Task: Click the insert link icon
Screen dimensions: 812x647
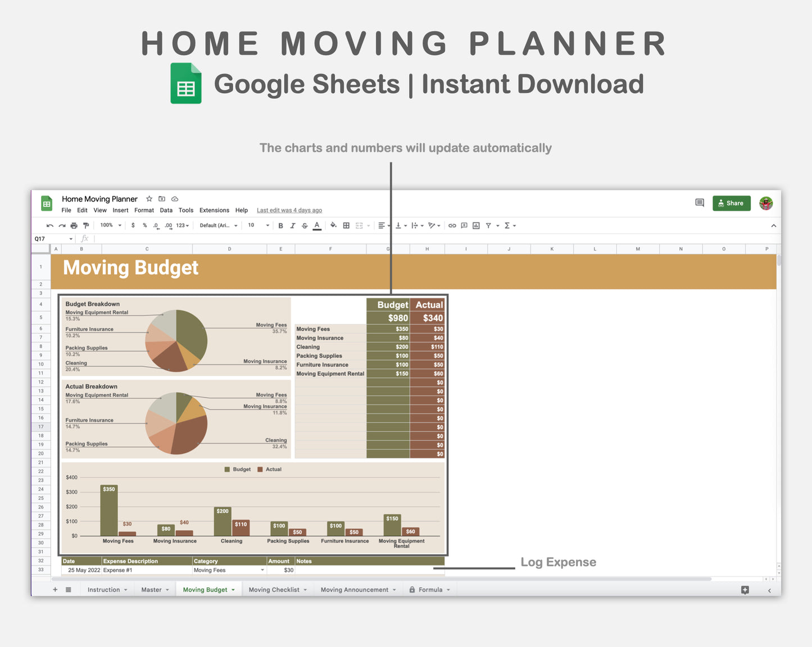Action: pos(452,225)
